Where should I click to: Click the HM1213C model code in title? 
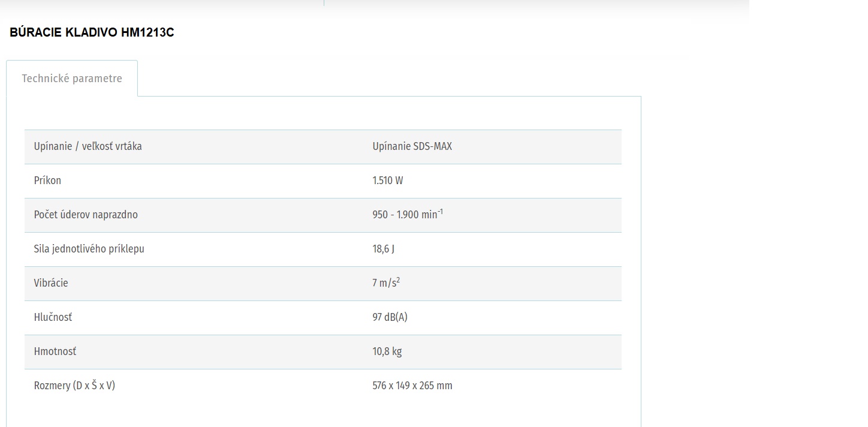click(x=147, y=33)
